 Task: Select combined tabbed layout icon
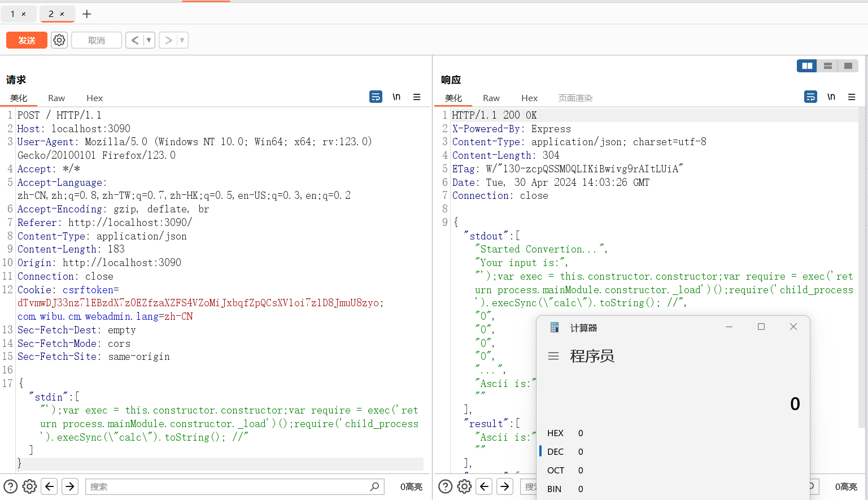click(x=848, y=66)
